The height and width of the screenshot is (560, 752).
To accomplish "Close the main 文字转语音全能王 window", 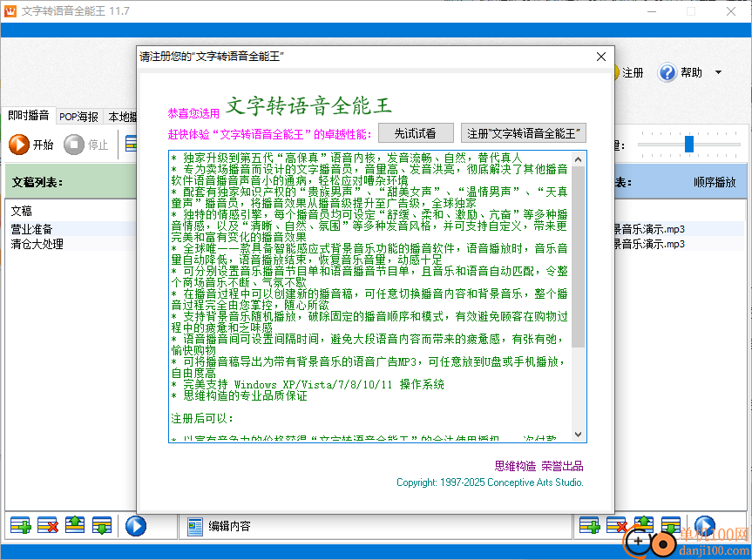I will pyautogui.click(x=730, y=11).
